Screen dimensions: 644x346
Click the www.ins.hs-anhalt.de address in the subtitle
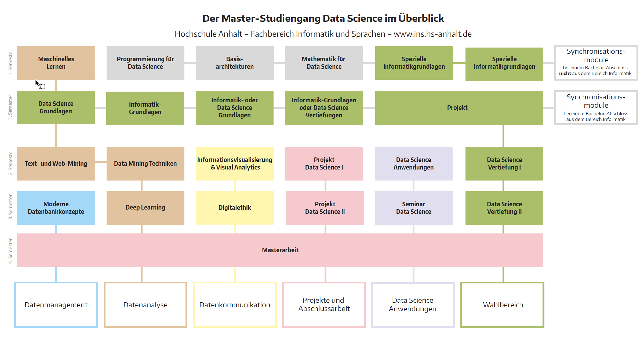(x=433, y=34)
